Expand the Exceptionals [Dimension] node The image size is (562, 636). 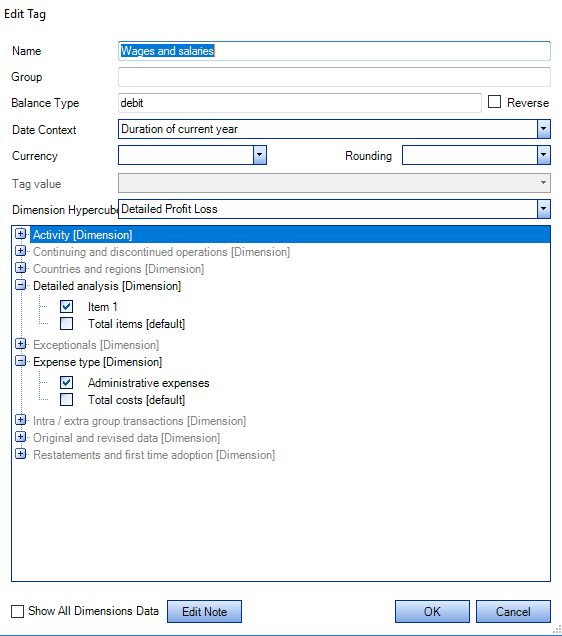pyautogui.click(x=20, y=344)
